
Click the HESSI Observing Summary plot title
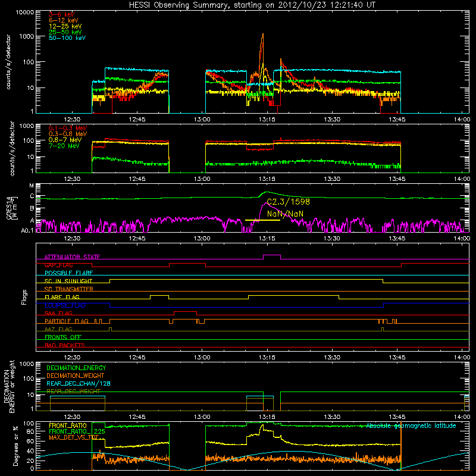252,5
